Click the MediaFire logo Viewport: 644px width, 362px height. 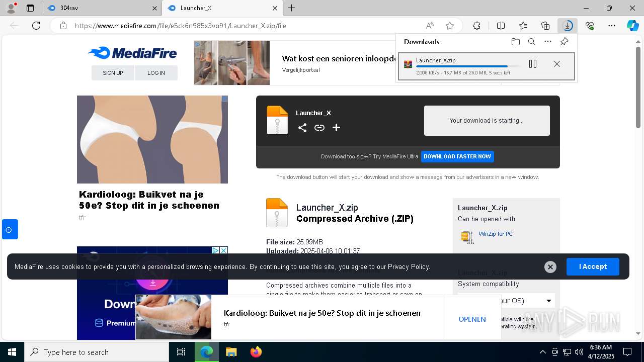132,53
